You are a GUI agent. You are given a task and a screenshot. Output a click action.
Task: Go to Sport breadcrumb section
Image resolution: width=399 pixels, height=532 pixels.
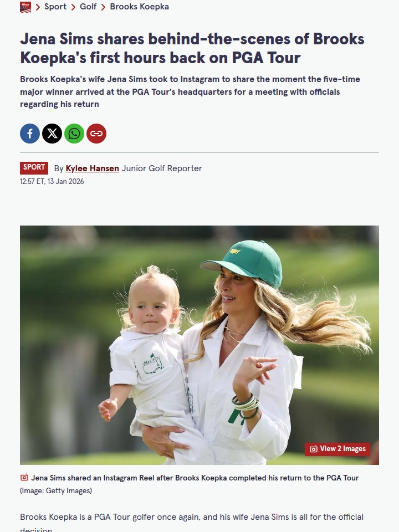coord(55,7)
